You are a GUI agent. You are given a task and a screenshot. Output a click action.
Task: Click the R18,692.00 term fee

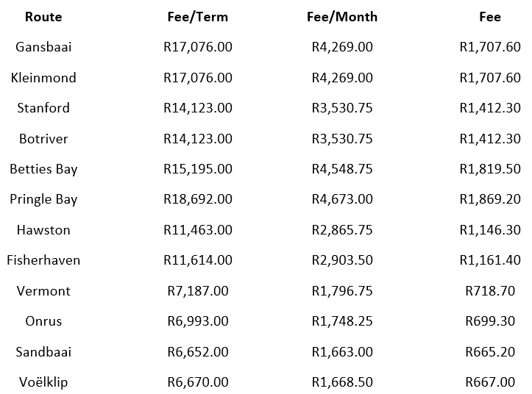point(198,199)
